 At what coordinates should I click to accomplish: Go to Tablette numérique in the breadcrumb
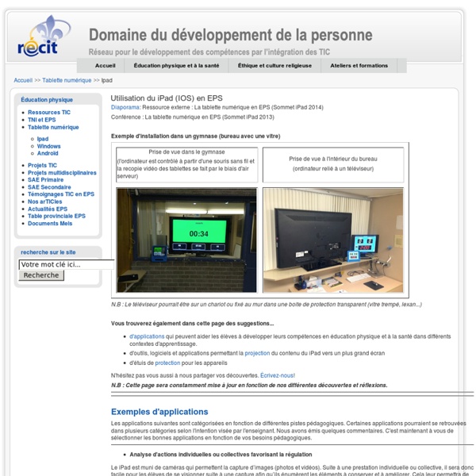pos(67,80)
